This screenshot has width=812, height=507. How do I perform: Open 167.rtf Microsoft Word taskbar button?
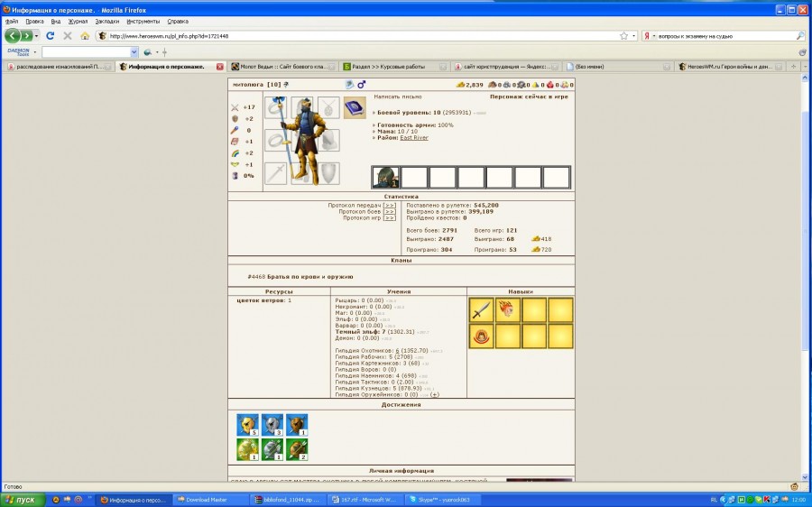pyautogui.click(x=365, y=500)
